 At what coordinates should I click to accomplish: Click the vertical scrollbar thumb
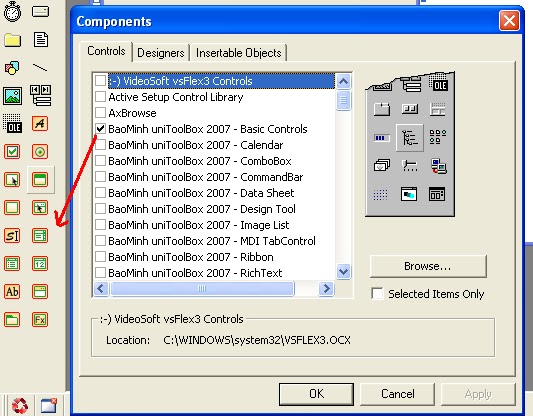343,100
